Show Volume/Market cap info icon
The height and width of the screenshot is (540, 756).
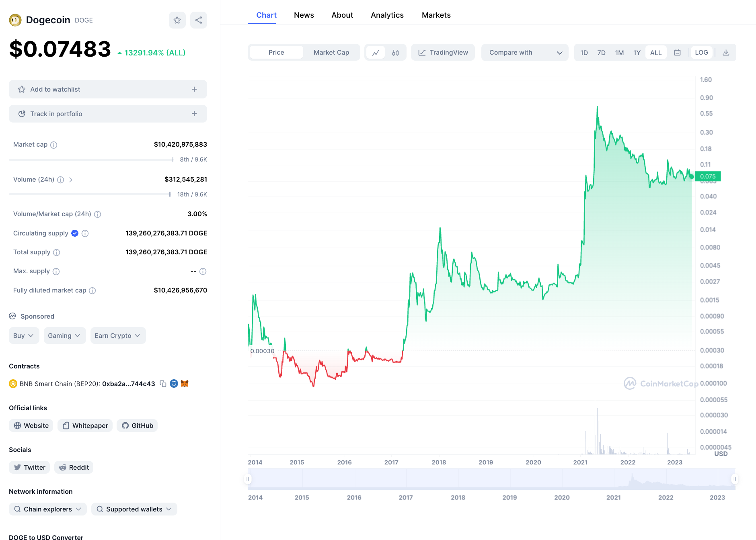(97, 214)
